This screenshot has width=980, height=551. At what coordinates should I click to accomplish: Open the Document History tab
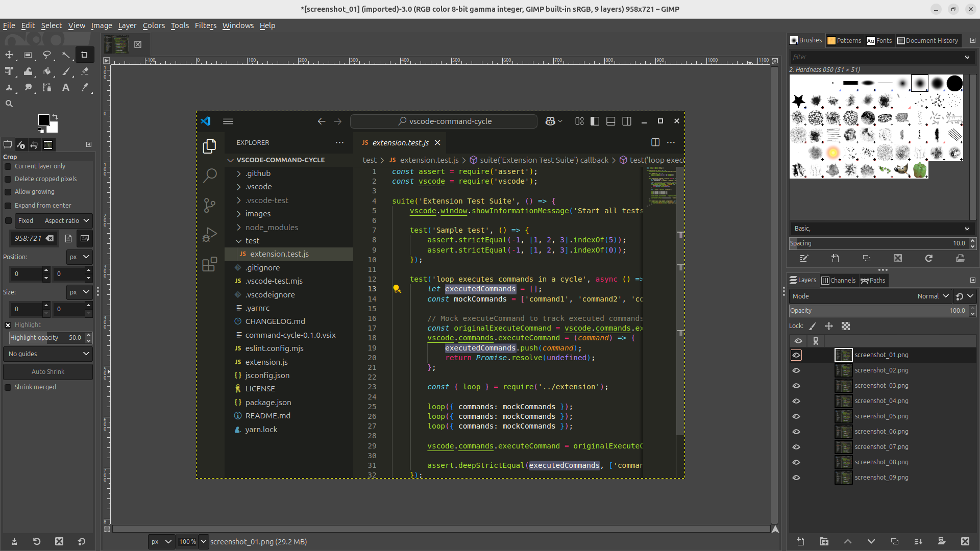(x=928, y=40)
